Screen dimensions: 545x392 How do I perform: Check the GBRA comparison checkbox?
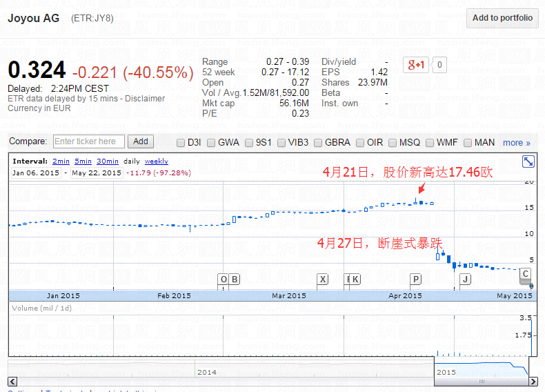(x=318, y=143)
